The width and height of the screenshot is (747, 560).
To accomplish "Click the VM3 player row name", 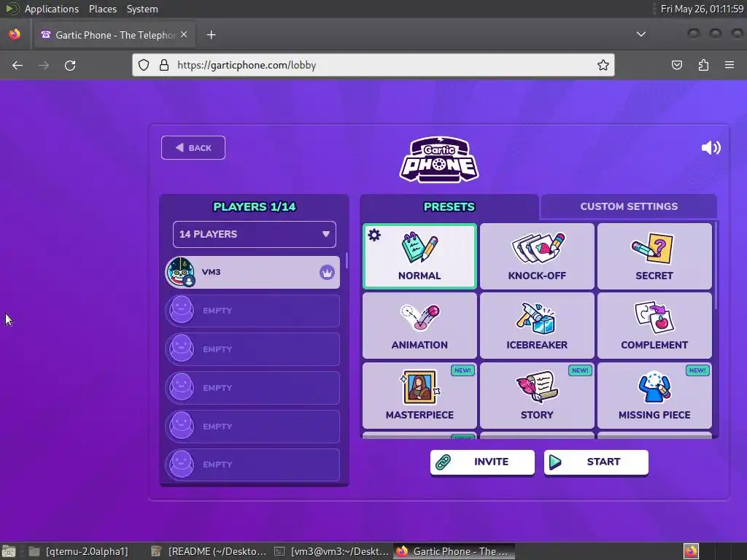I will (x=211, y=272).
